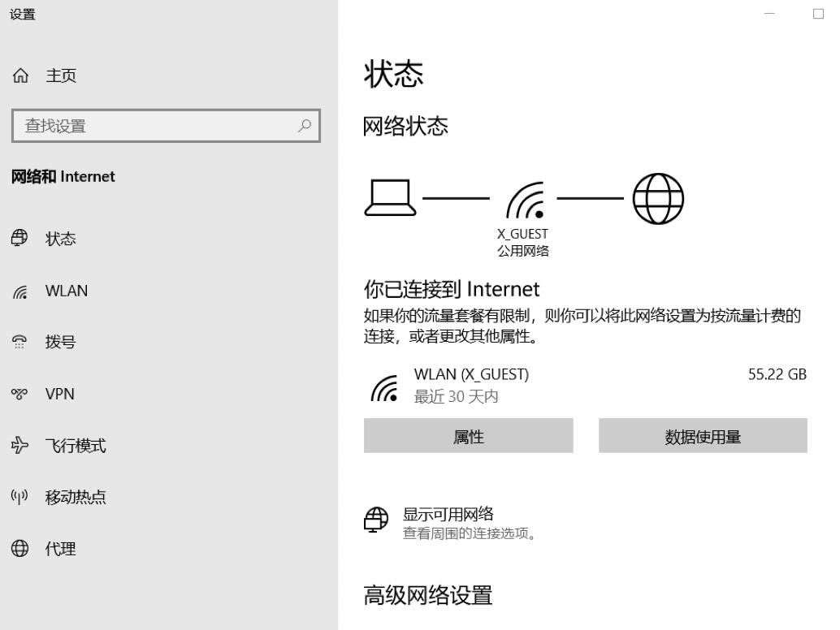This screenshot has width=840, height=630.
Task: Click the Internet globe in the network diagram
Action: 658,197
